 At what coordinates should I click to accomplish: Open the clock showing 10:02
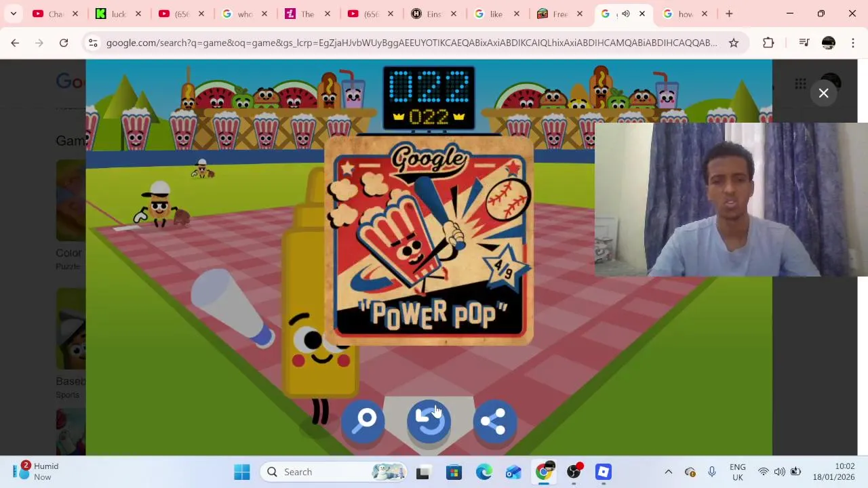(x=835, y=472)
